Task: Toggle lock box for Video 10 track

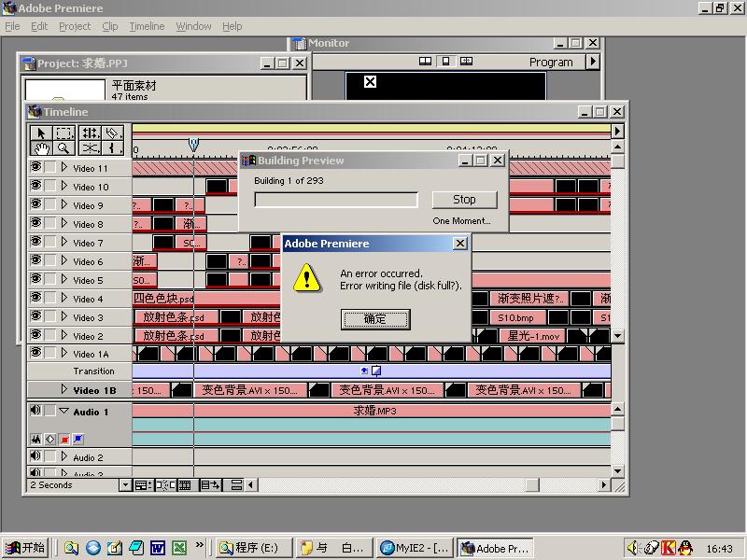Action: point(50,186)
